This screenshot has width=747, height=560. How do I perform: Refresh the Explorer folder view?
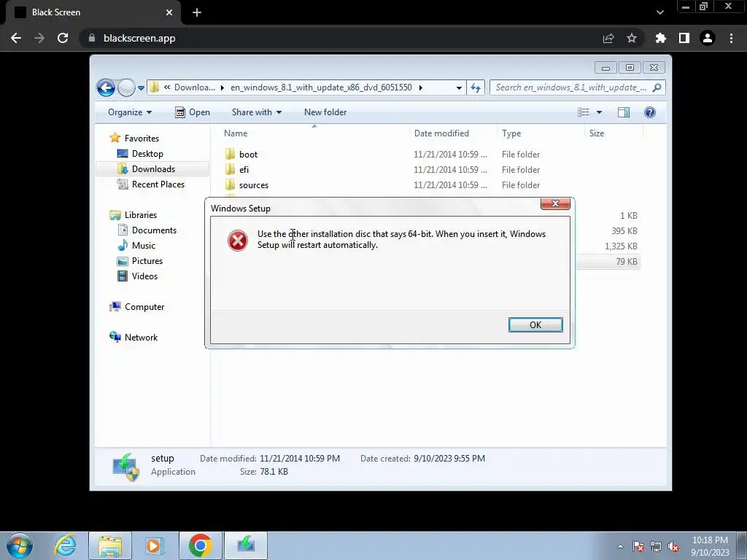pos(476,87)
